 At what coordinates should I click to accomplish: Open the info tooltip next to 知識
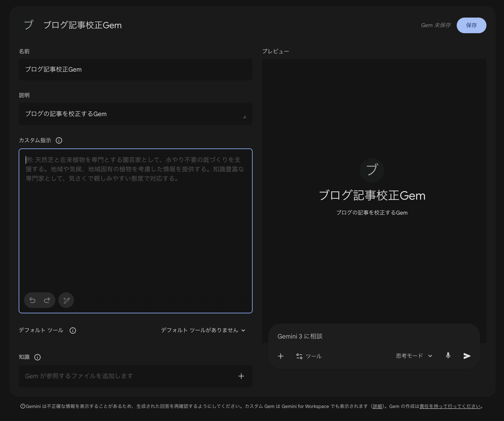pos(38,357)
